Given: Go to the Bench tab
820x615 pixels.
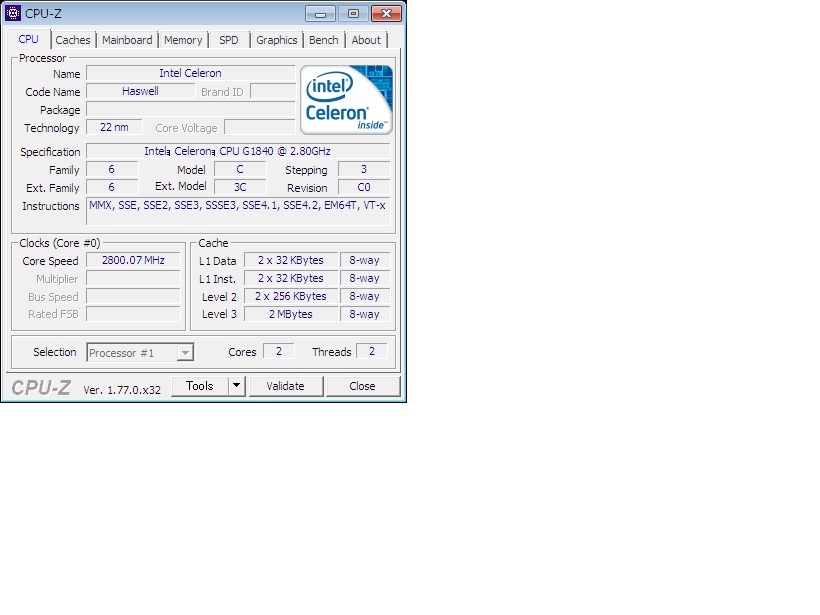Looking at the screenshot, I should pyautogui.click(x=324, y=40).
